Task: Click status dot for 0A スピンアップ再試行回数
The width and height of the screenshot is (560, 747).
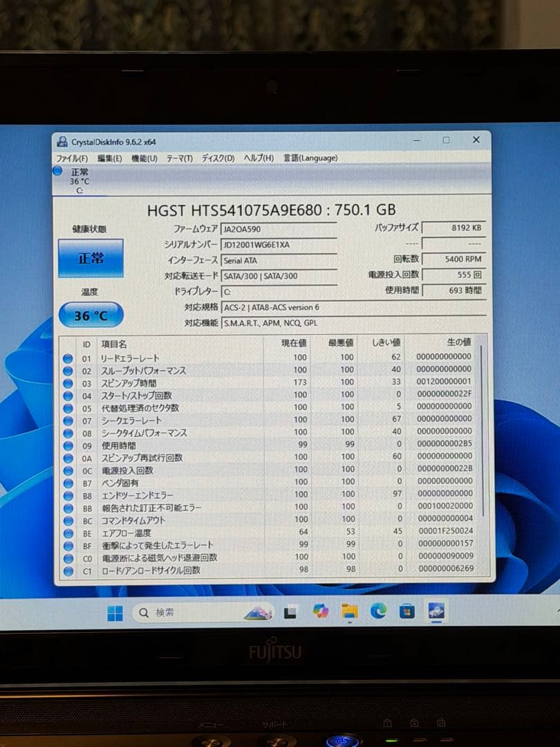Action: pos(68,459)
